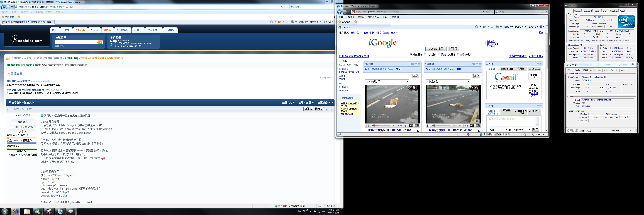This screenshot has width=644, height=215.
Task: Click the Refresh icon in forum IE address bar
Action: pos(282,7)
